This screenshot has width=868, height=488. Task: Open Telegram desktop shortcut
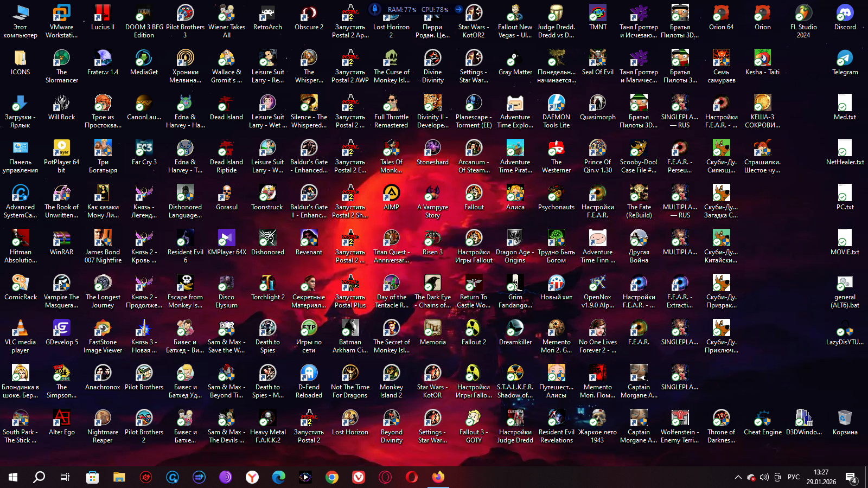point(845,58)
